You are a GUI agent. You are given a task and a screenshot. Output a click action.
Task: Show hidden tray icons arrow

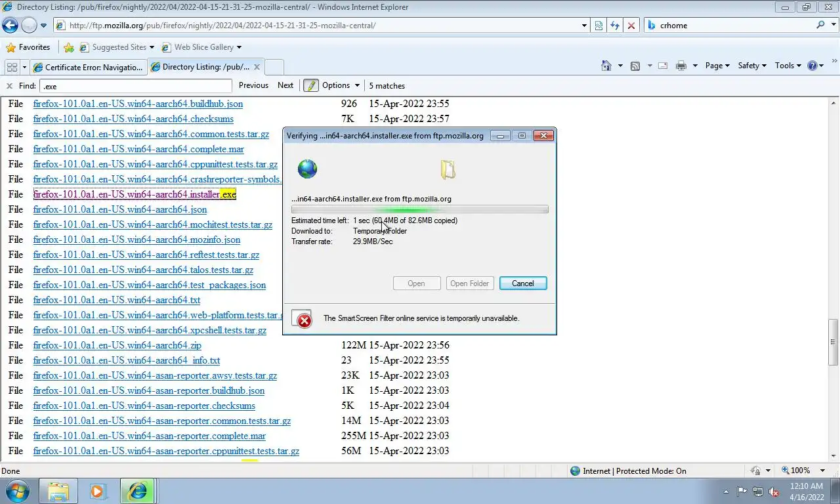tap(726, 492)
